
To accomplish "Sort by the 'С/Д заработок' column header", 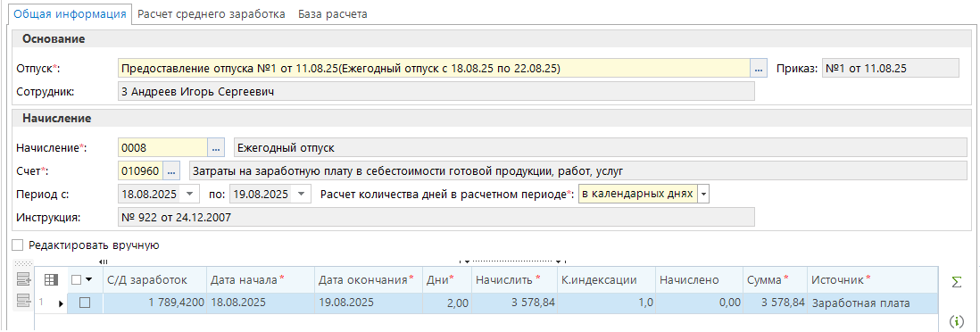I will click(x=154, y=280).
